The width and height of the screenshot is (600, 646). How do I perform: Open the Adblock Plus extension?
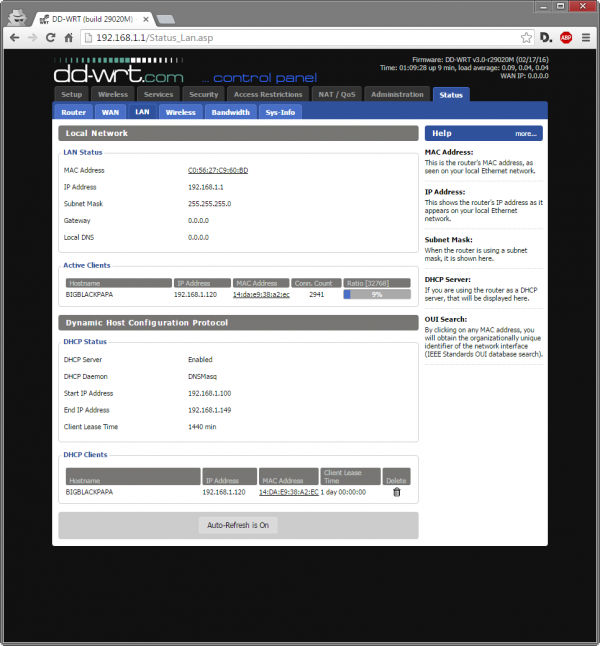pyautogui.click(x=566, y=37)
